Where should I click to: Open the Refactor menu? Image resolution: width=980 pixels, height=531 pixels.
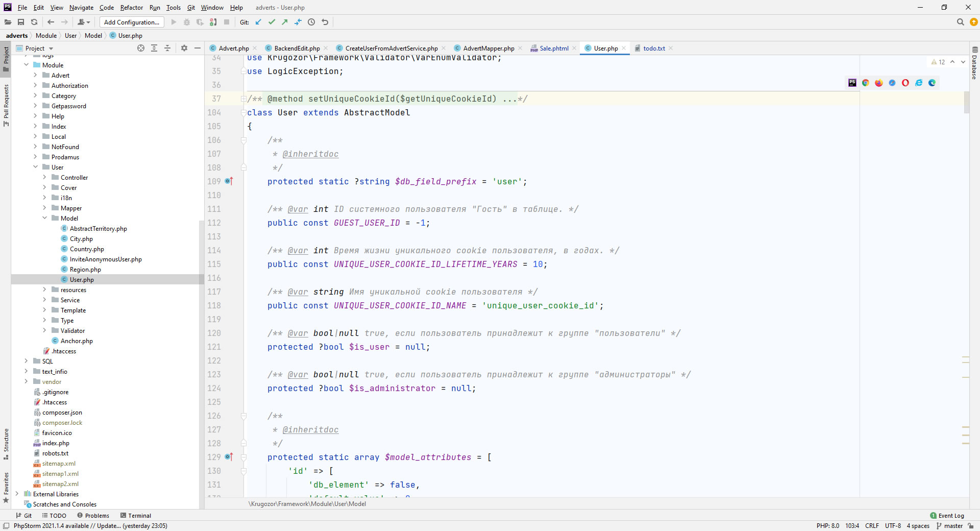pyautogui.click(x=132, y=8)
